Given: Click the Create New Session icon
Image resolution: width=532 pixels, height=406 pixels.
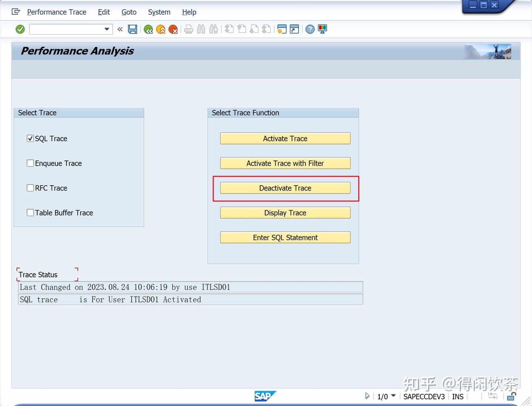Looking at the screenshot, I should [282, 29].
